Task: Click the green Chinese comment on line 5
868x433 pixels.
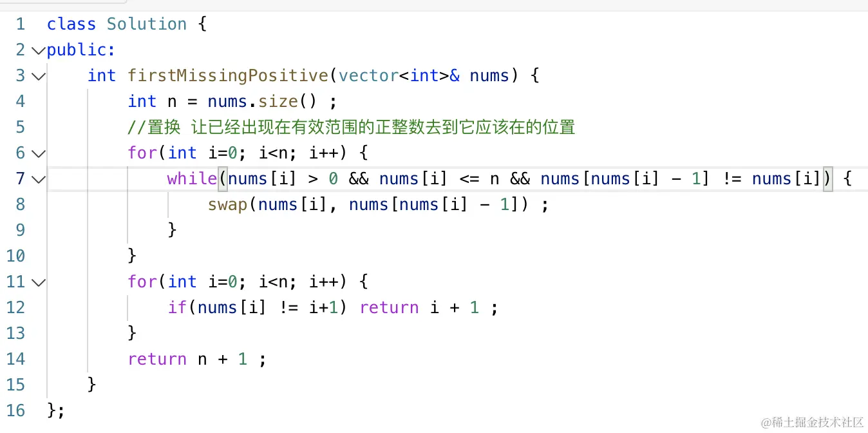Action: coord(351,128)
